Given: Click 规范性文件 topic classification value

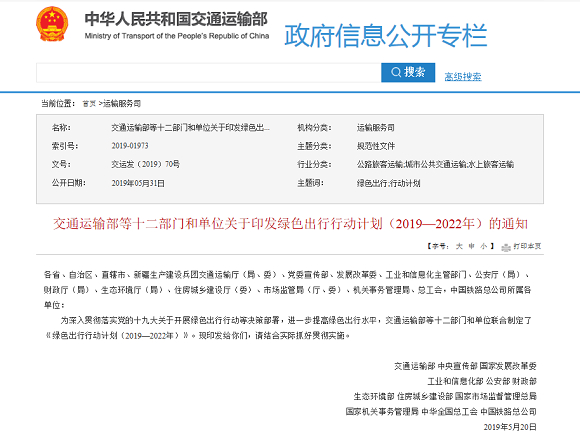Looking at the screenshot, I should (x=376, y=146).
